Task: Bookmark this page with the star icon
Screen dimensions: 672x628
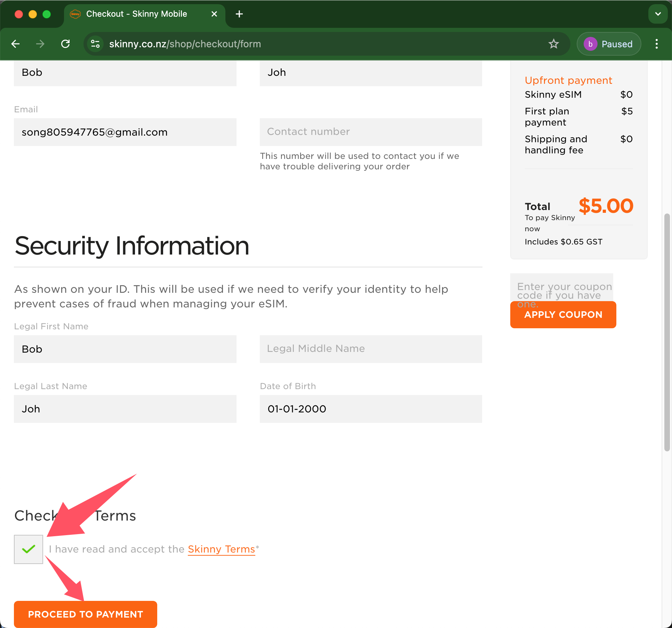Action: (553, 44)
